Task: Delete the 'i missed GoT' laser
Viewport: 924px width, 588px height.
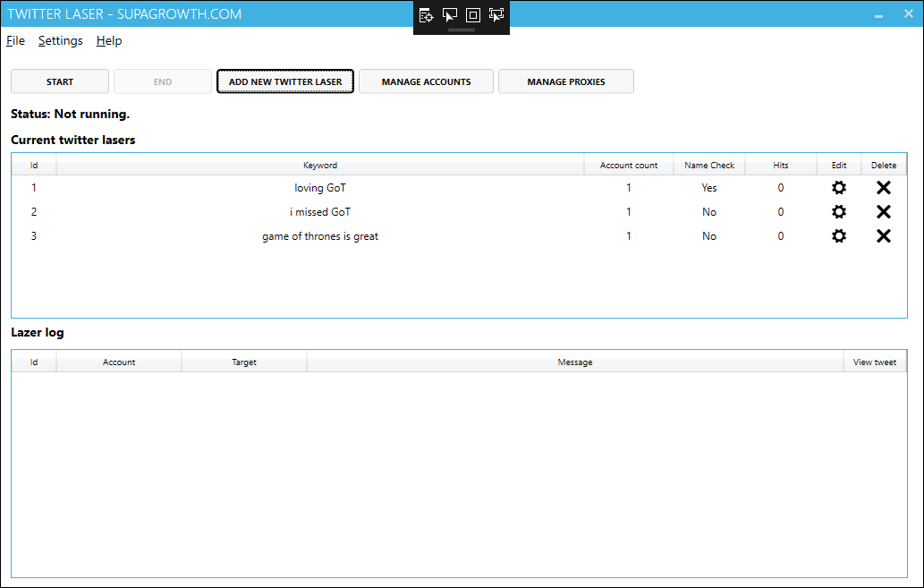Action: (884, 212)
